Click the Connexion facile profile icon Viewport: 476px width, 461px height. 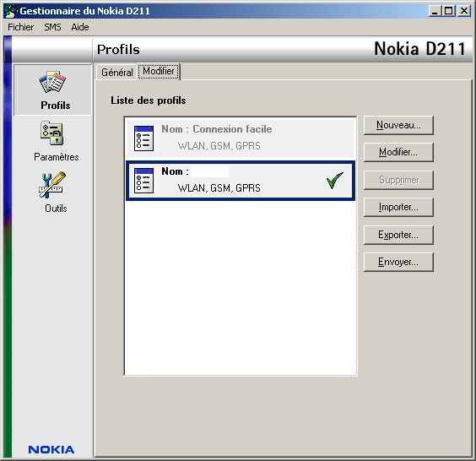[143, 138]
